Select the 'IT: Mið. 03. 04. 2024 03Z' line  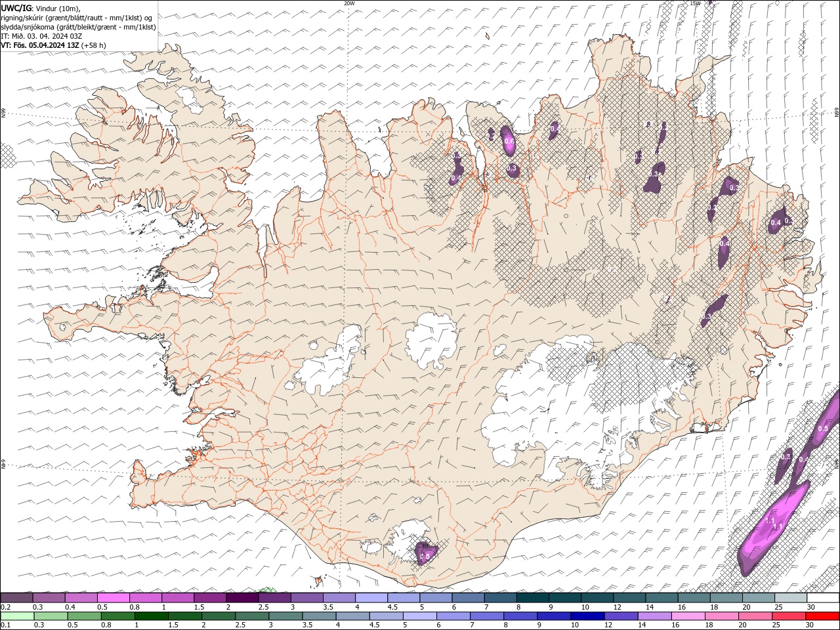point(42,36)
